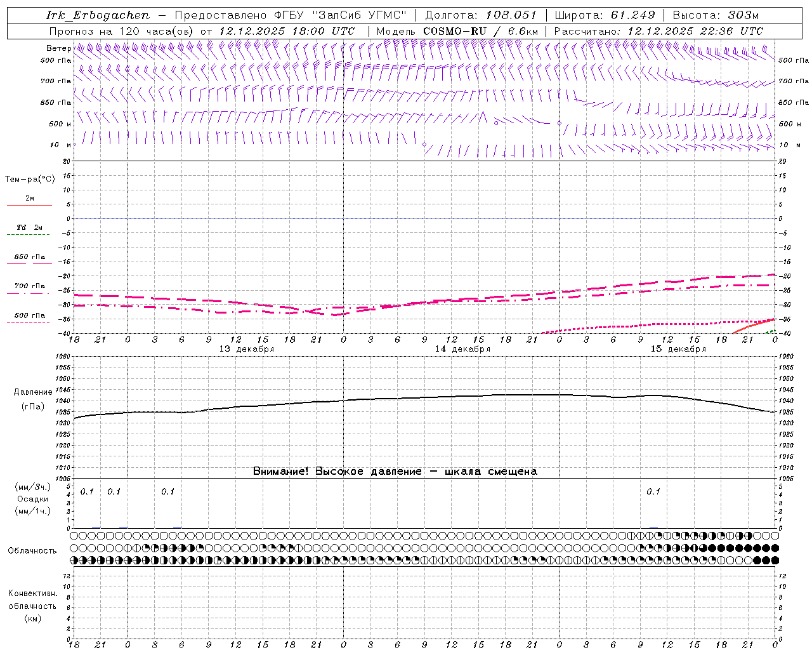
Task: Click the warning "Внимание! Высокое давление – шкала смещена"
Action: pyautogui.click(x=395, y=472)
